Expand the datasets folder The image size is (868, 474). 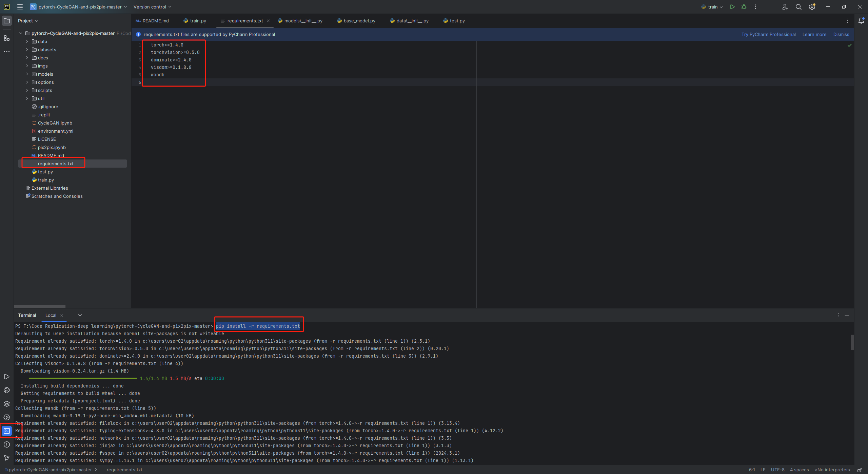(27, 50)
